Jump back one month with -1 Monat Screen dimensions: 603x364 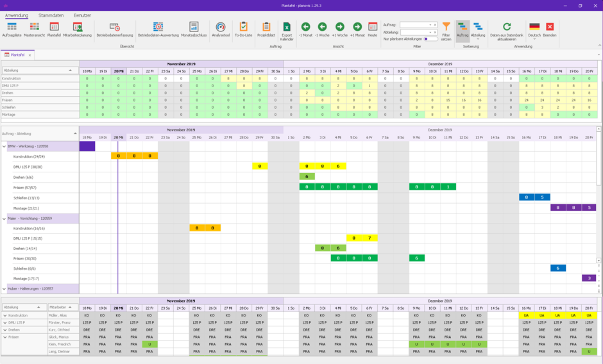305,29
